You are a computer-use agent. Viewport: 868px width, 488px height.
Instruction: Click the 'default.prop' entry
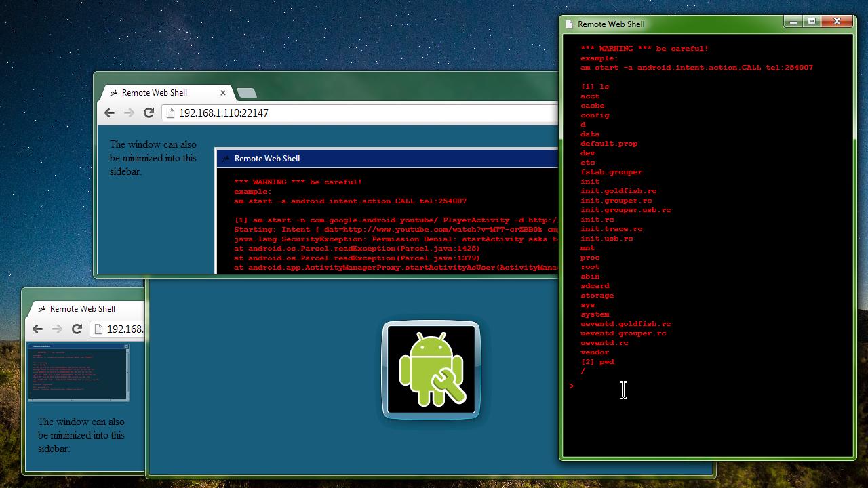pos(609,144)
